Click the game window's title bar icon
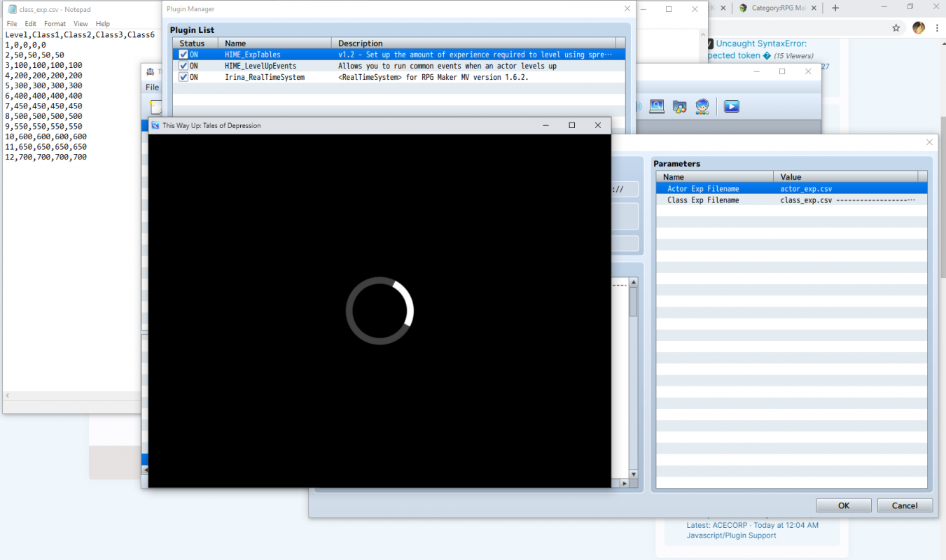Viewport: 946px width, 560px height. tap(155, 125)
